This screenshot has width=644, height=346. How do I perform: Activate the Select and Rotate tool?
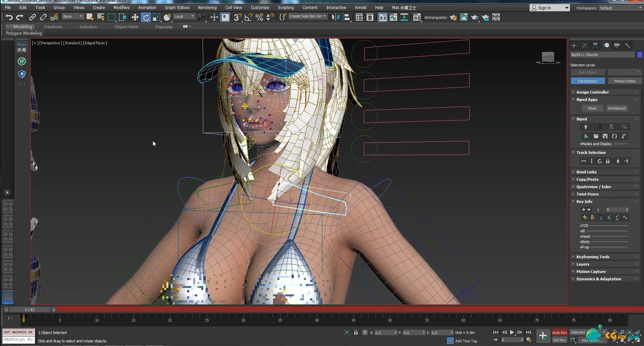click(x=146, y=17)
